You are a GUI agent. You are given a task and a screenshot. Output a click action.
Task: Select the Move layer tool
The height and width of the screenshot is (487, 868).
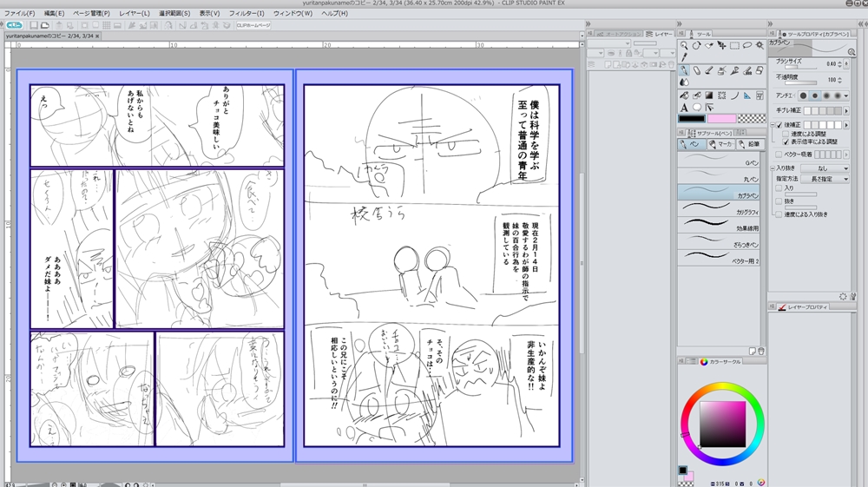[722, 45]
